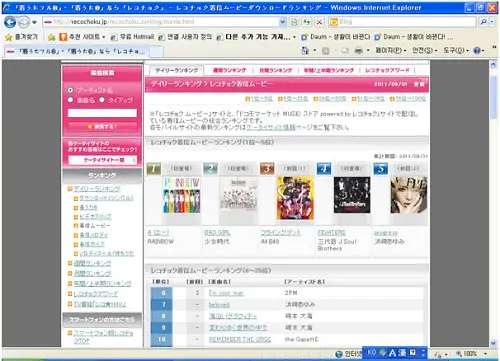The image size is (500, 361).
Task: Open the Home page icon
Action: pyautogui.click(x=305, y=51)
